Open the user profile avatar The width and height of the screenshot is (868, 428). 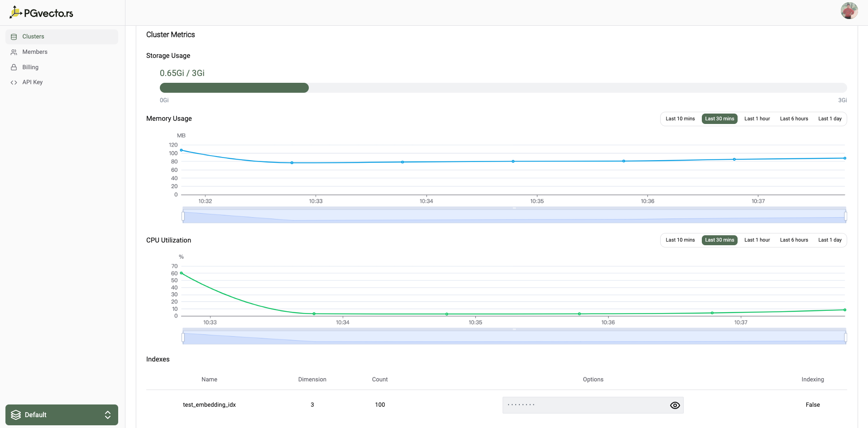click(849, 10)
